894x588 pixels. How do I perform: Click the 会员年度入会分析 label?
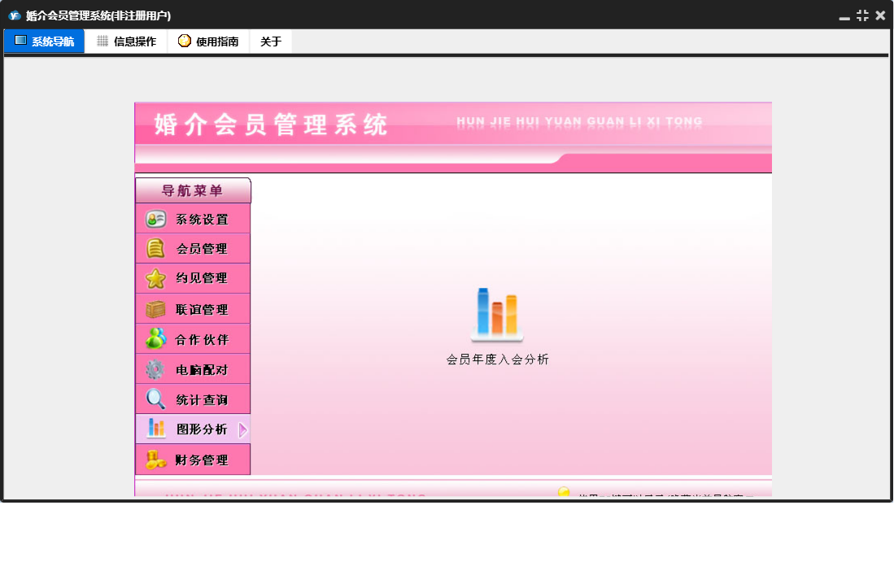497,359
